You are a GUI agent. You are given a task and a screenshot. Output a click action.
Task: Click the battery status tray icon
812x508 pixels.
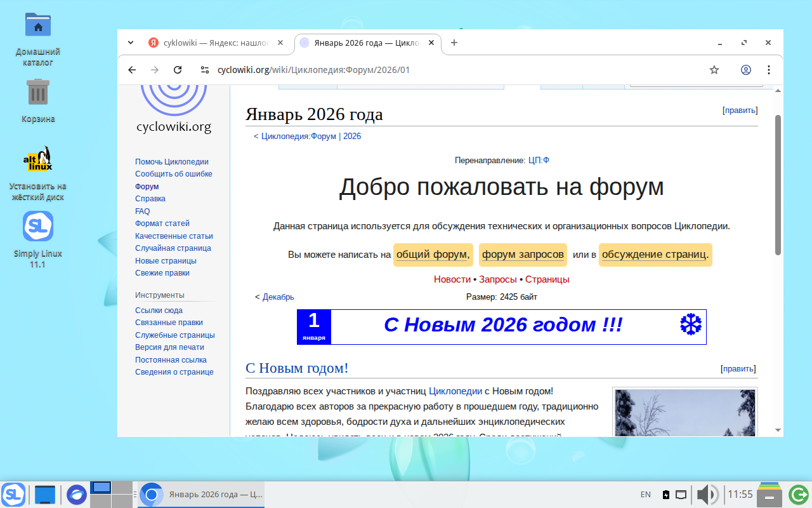click(665, 494)
